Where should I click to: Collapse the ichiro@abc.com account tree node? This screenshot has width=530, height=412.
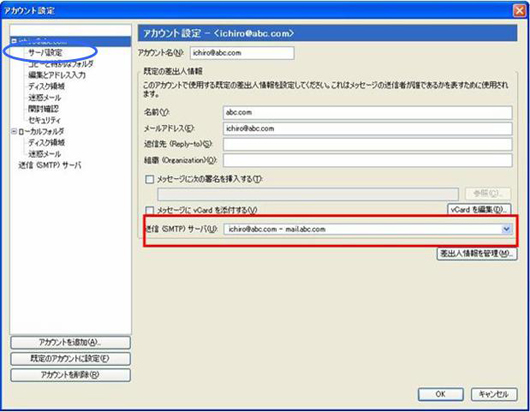[x=14, y=41]
